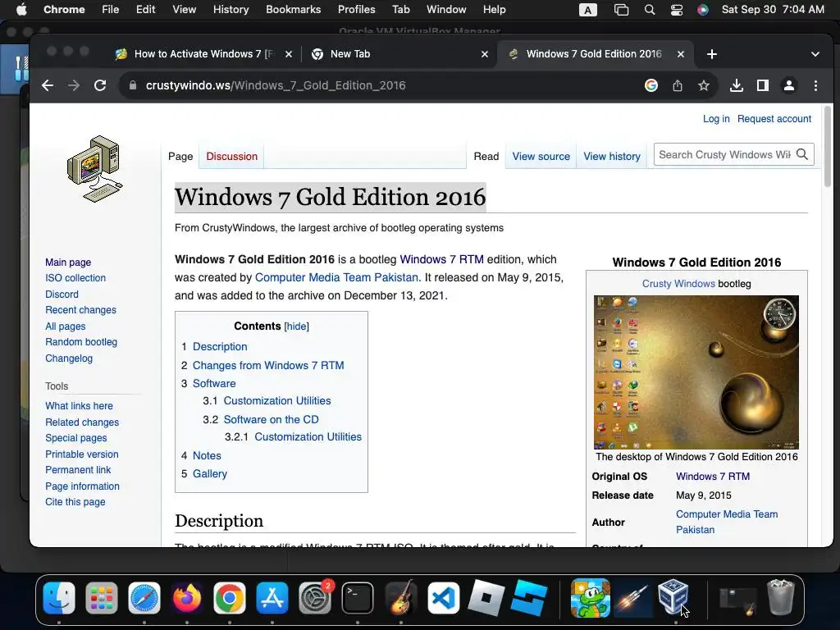Expand the tab search chevron
Viewport: 840px width, 630px height.
coord(815,54)
